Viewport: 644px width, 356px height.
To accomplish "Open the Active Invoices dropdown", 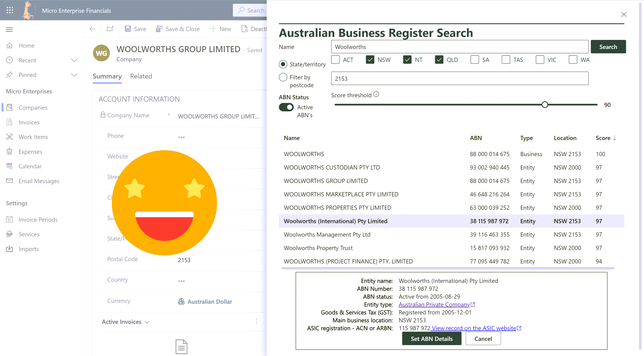I will click(x=147, y=322).
